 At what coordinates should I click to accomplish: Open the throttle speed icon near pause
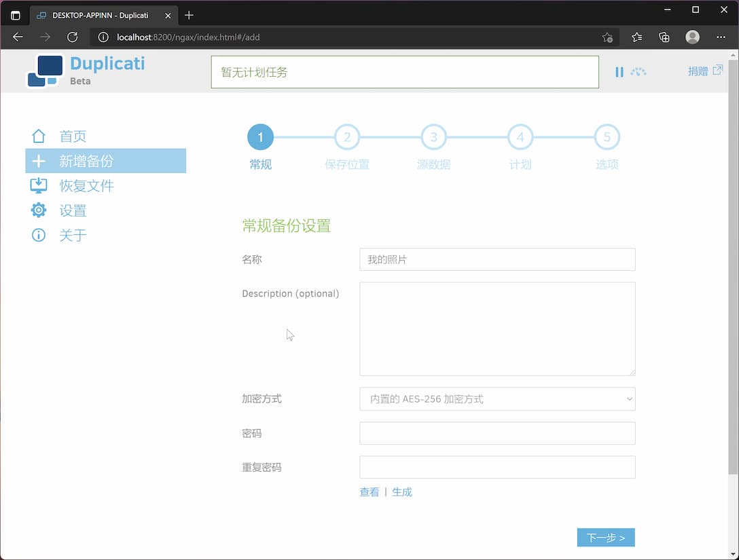(638, 72)
